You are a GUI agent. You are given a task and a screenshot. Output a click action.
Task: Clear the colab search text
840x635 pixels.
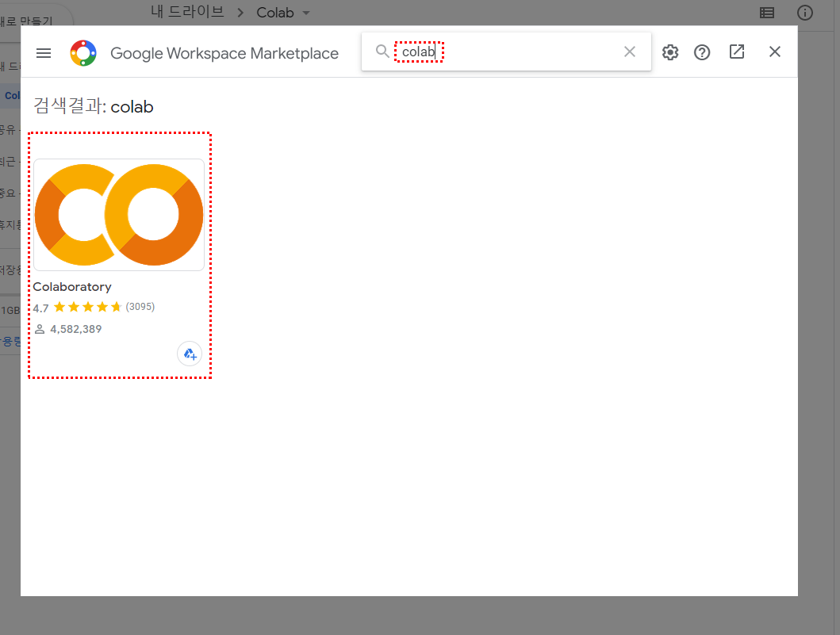point(630,52)
